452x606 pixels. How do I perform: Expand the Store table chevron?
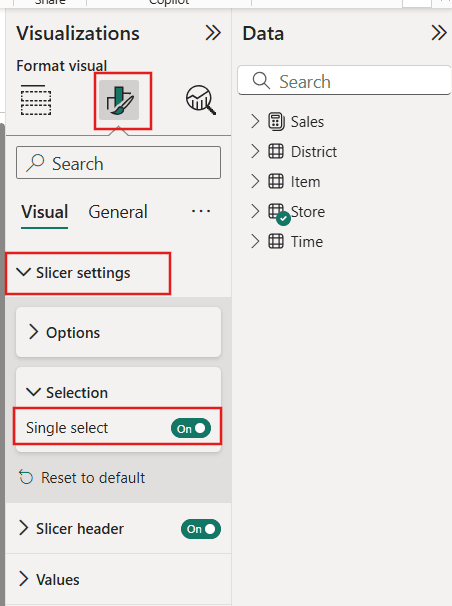255,211
